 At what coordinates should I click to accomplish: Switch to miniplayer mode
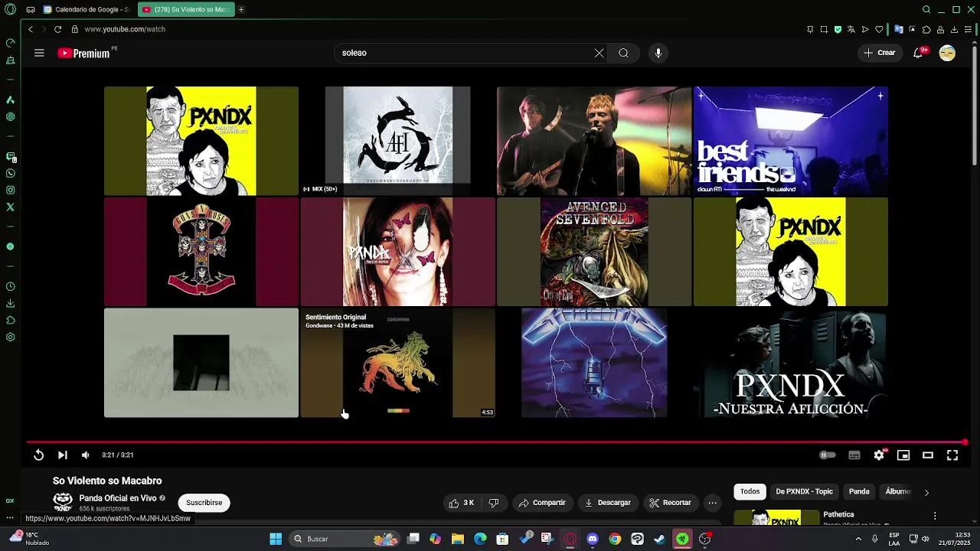click(x=903, y=455)
